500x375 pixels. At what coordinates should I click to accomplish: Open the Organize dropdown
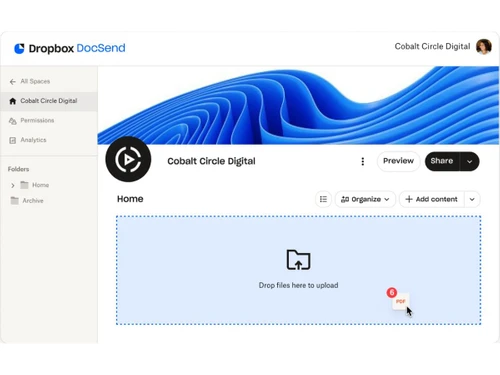[365, 199]
